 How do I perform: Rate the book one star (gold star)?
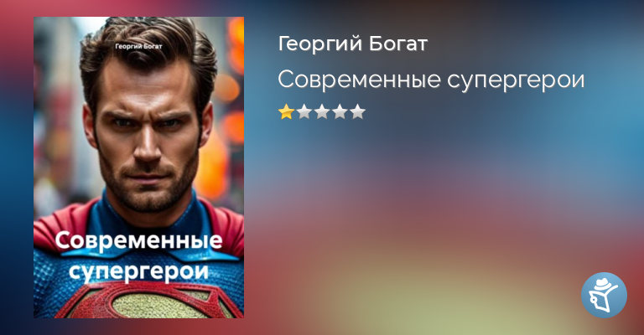(286, 111)
